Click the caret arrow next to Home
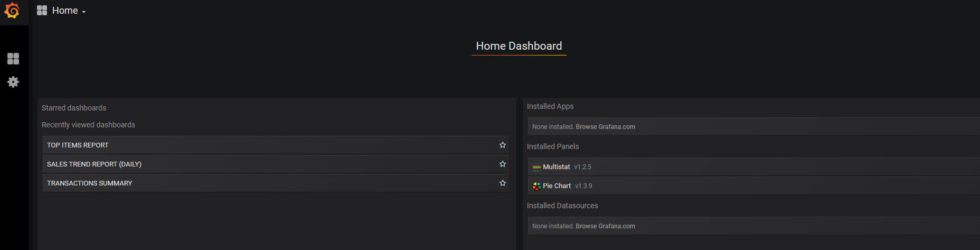 click(x=83, y=12)
